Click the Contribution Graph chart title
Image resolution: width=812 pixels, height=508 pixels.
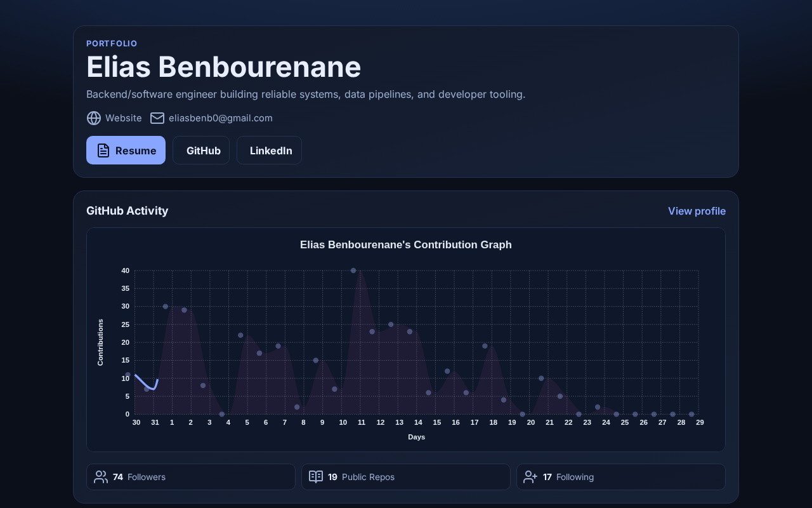point(406,245)
